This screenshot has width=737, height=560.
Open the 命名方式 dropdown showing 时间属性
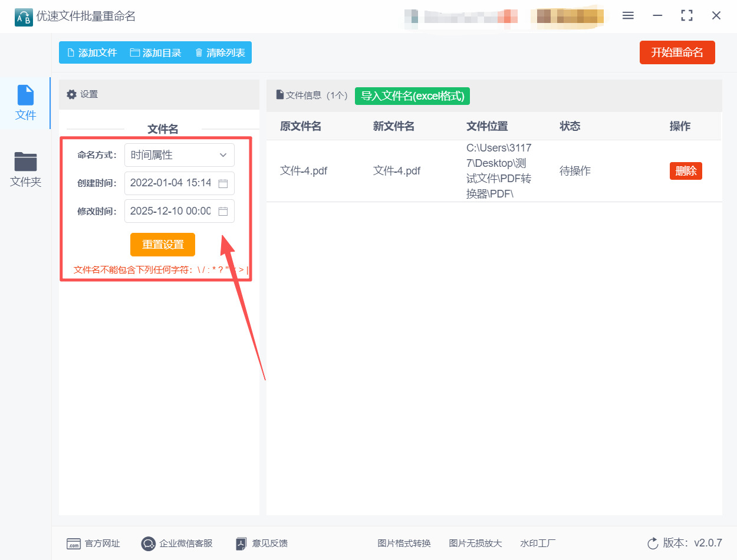coord(179,154)
